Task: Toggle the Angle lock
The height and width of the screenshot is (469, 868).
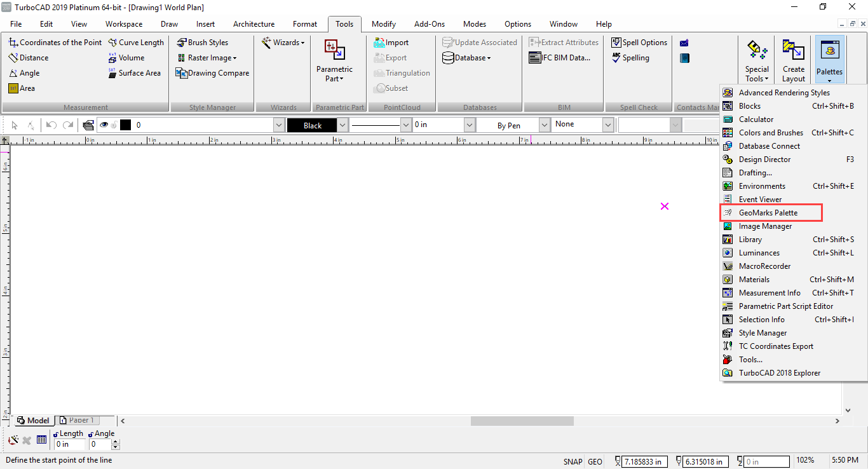Action: tap(92, 434)
